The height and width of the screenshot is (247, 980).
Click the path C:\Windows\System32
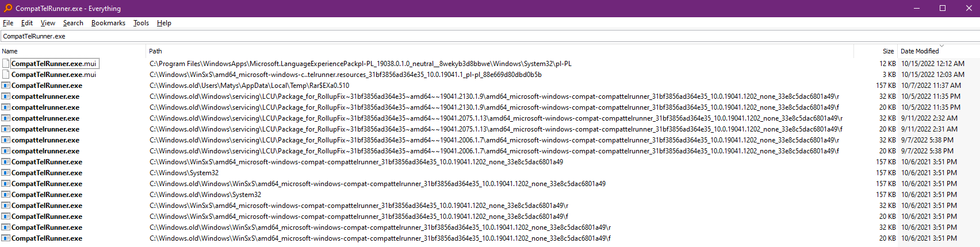[x=184, y=173]
